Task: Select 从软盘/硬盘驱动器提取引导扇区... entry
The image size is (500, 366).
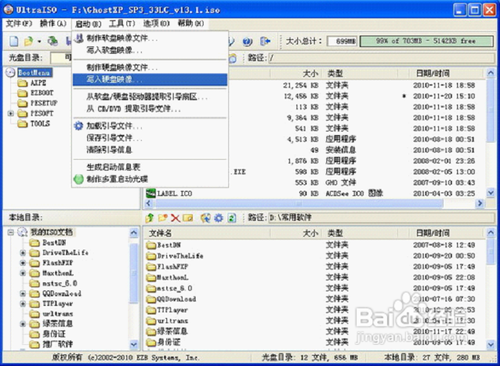Action: [150, 97]
